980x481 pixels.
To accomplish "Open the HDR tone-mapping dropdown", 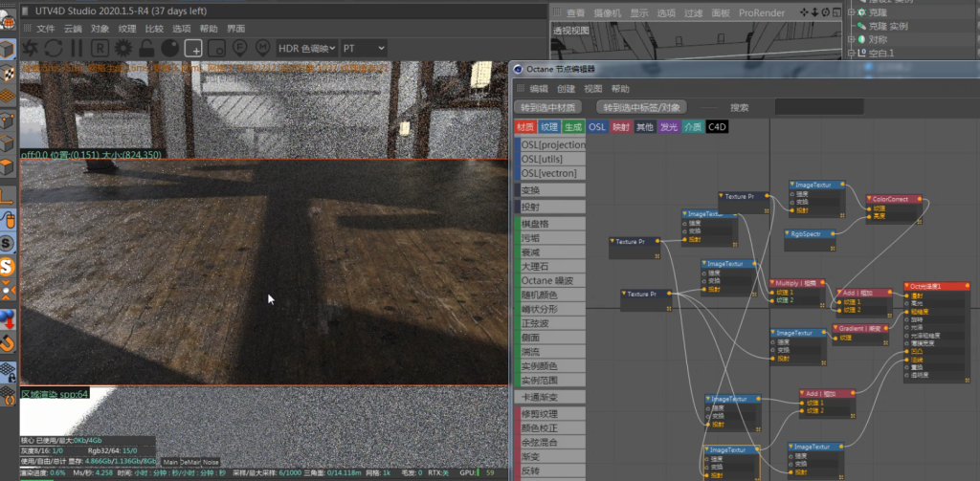I will (307, 48).
